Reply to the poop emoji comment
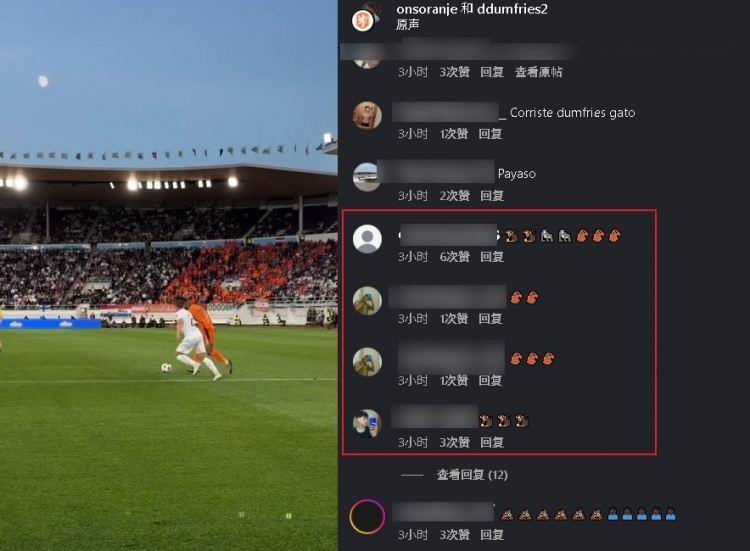750x551 pixels. pyautogui.click(x=492, y=535)
